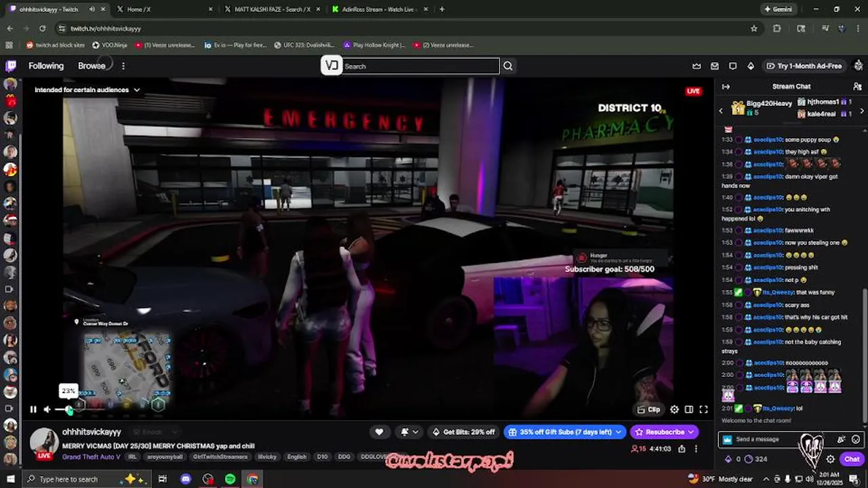Image resolution: width=868 pixels, height=488 pixels.
Task: Send message with the Chat button
Action: (x=852, y=459)
